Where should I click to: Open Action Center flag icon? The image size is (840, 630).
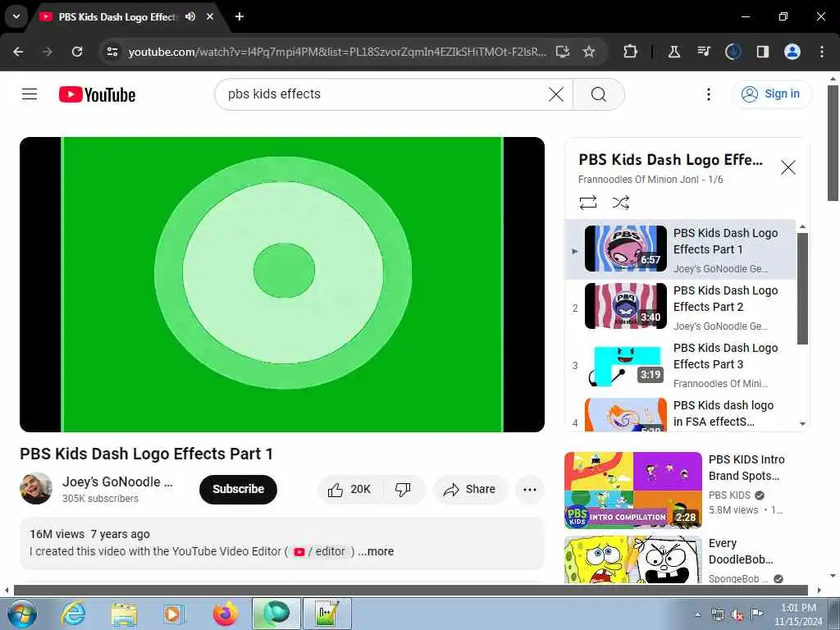pyautogui.click(x=756, y=614)
